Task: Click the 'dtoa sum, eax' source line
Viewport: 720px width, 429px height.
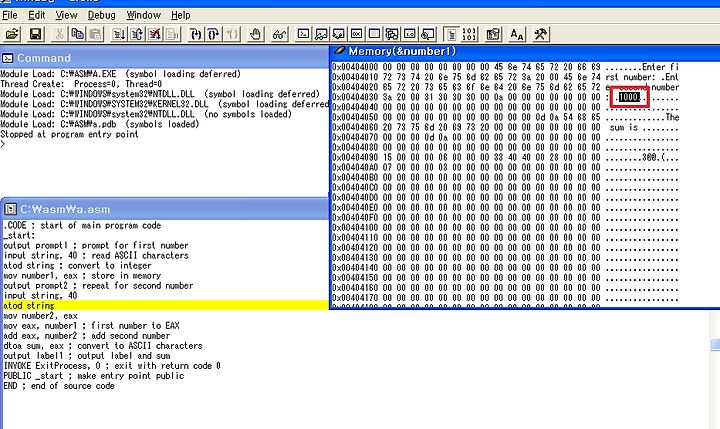Action: [103, 346]
